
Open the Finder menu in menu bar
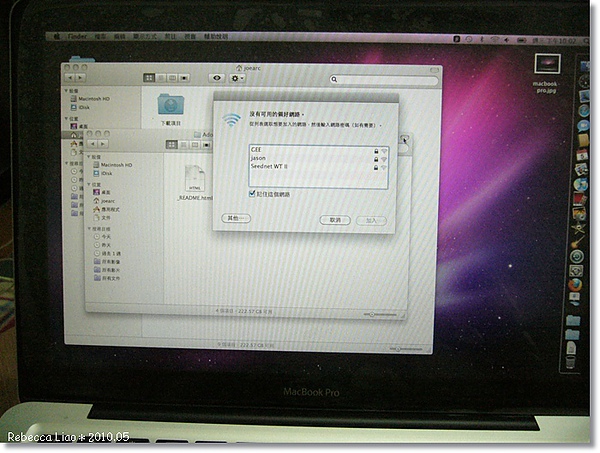click(77, 36)
